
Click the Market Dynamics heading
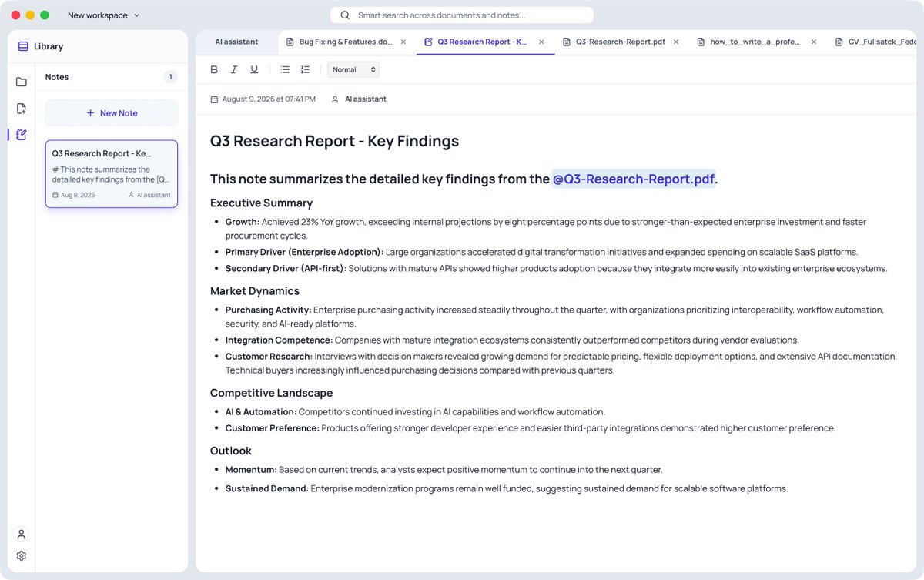(255, 291)
